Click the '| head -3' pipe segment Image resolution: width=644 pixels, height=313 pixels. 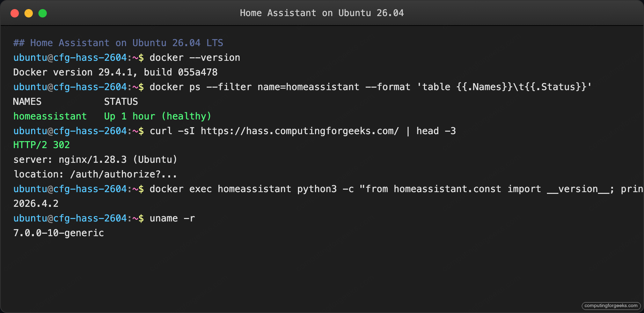(431, 131)
